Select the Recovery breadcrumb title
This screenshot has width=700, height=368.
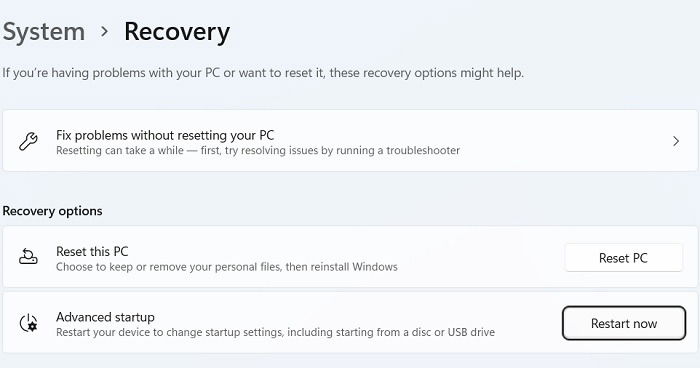coord(177,32)
